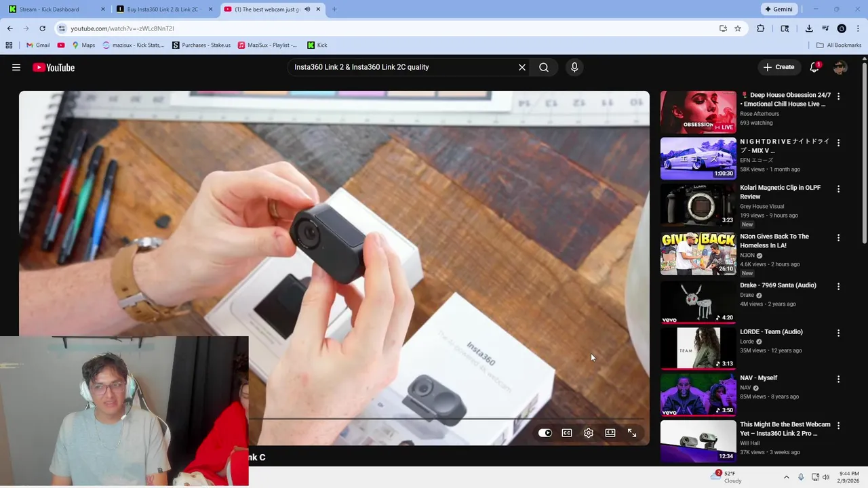Reload the current page
Viewport: 868px width, 488px height.
pos(43,28)
